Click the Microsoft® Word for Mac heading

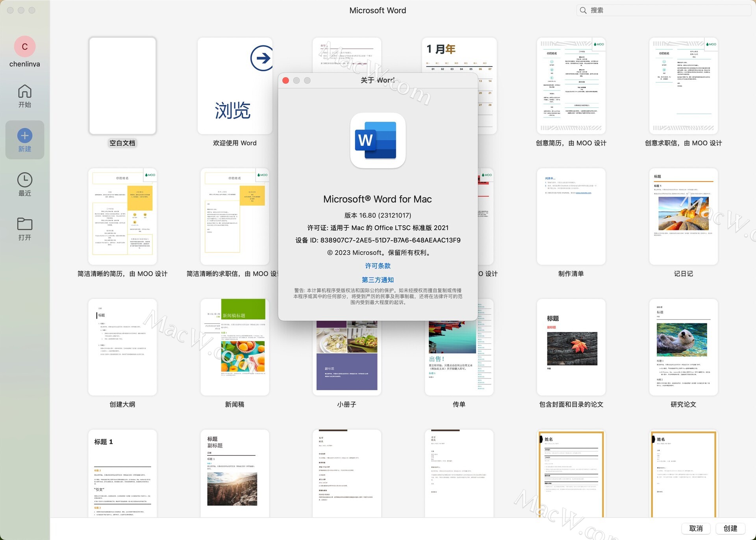[x=378, y=199]
